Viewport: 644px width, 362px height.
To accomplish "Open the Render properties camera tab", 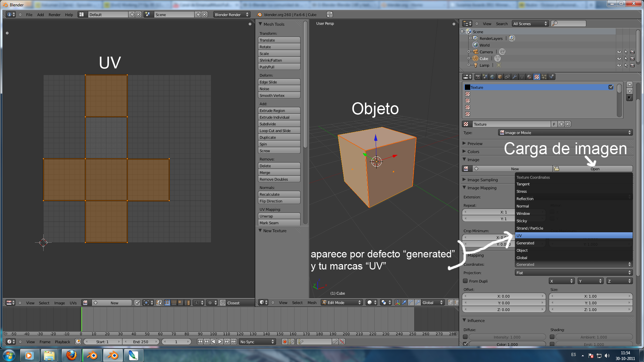I will pos(478,77).
